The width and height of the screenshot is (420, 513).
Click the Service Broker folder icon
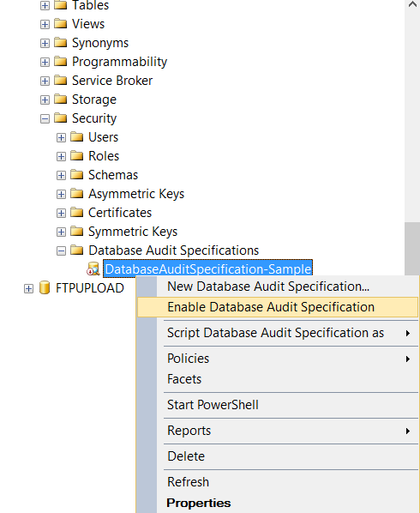point(61,80)
